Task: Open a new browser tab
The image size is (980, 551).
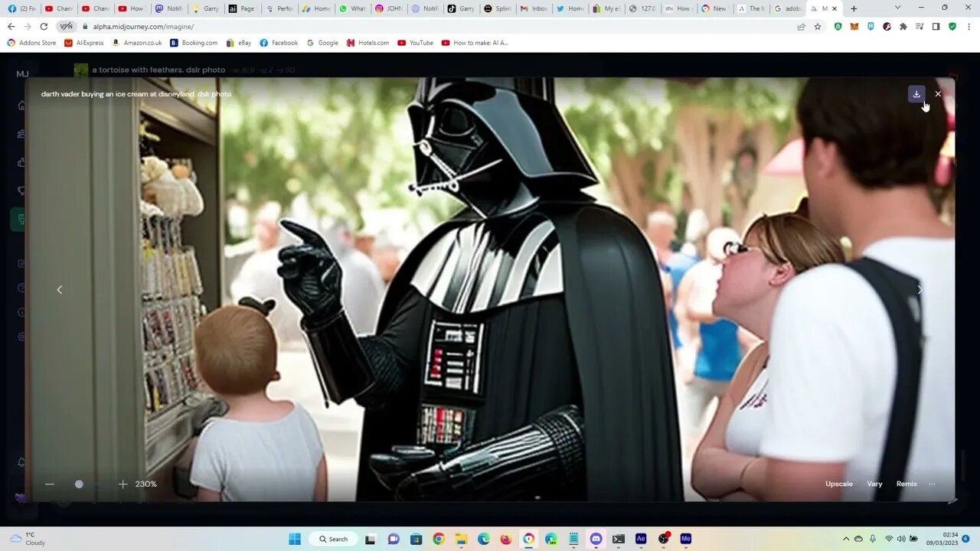Action: pyautogui.click(x=854, y=8)
